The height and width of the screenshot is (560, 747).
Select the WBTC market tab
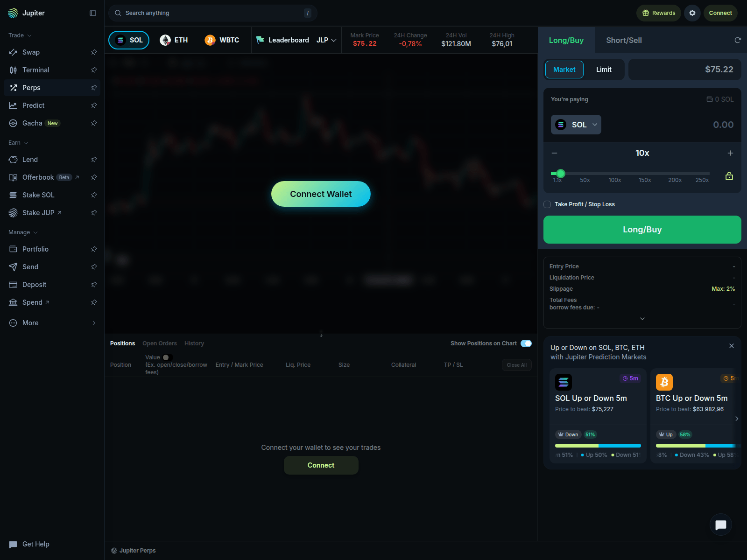(222, 40)
